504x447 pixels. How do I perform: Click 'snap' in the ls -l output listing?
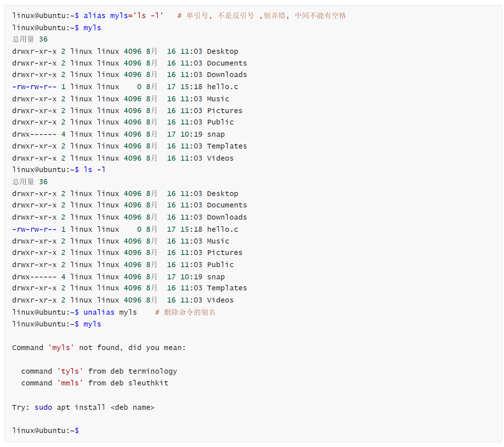pos(216,277)
